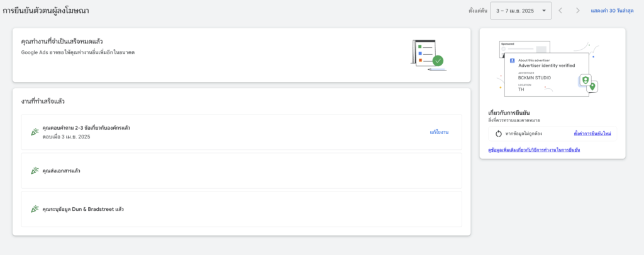Click party popper icon beside Dun & Bradstreet
644x255 pixels.
pos(35,209)
